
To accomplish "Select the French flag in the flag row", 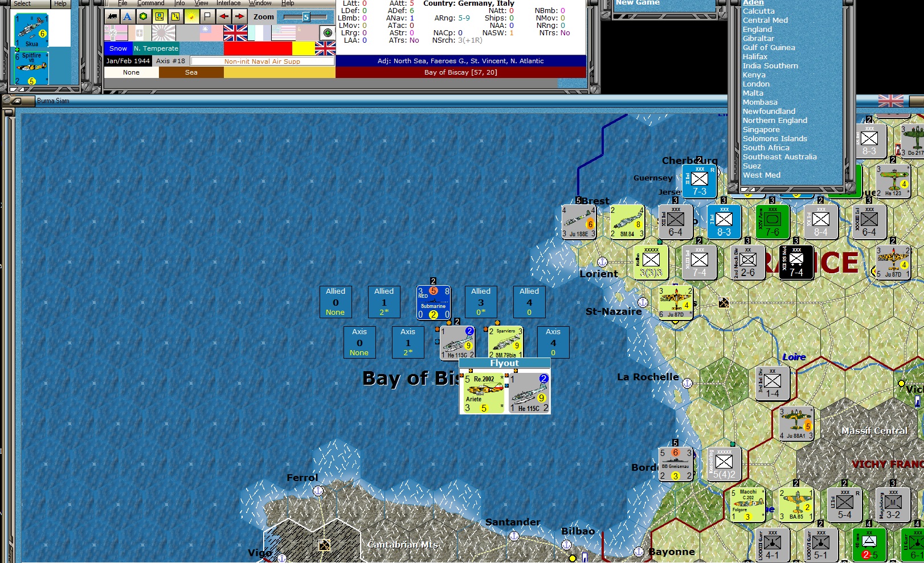I will point(259,33).
